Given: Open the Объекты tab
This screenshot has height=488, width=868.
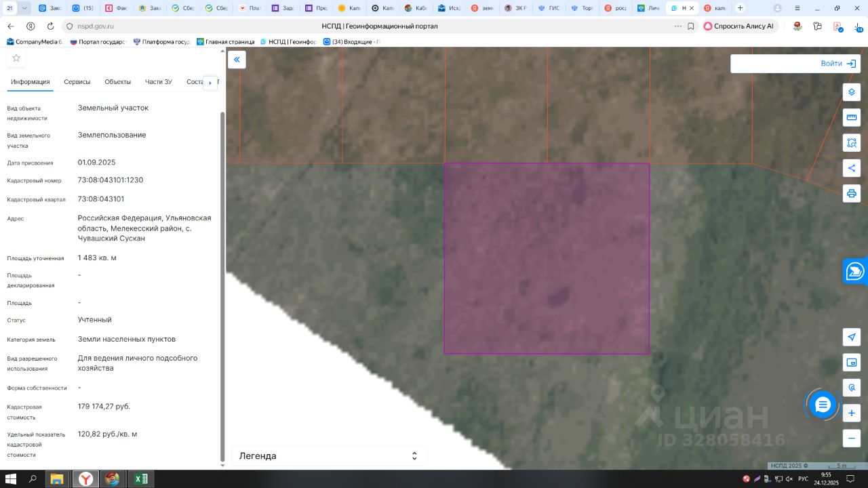Looking at the screenshot, I should coord(118,82).
